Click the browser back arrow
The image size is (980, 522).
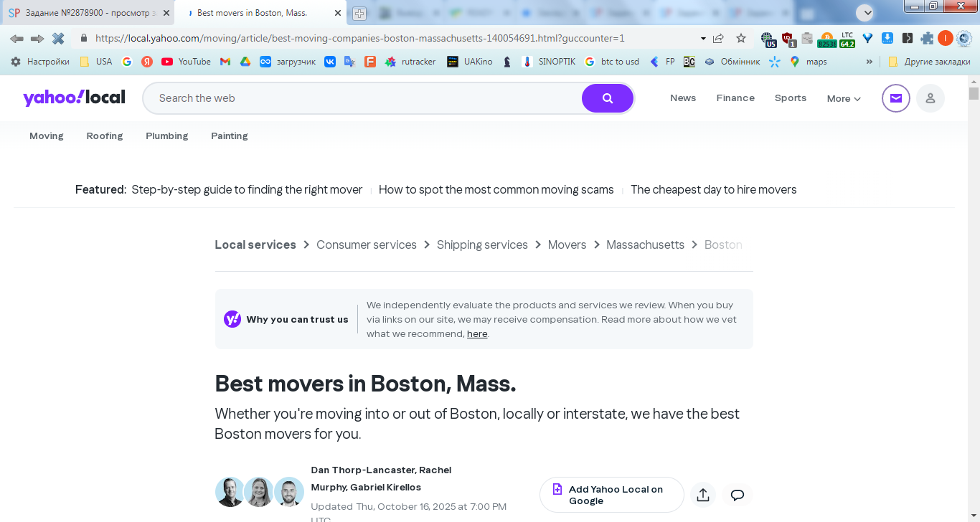(17, 38)
